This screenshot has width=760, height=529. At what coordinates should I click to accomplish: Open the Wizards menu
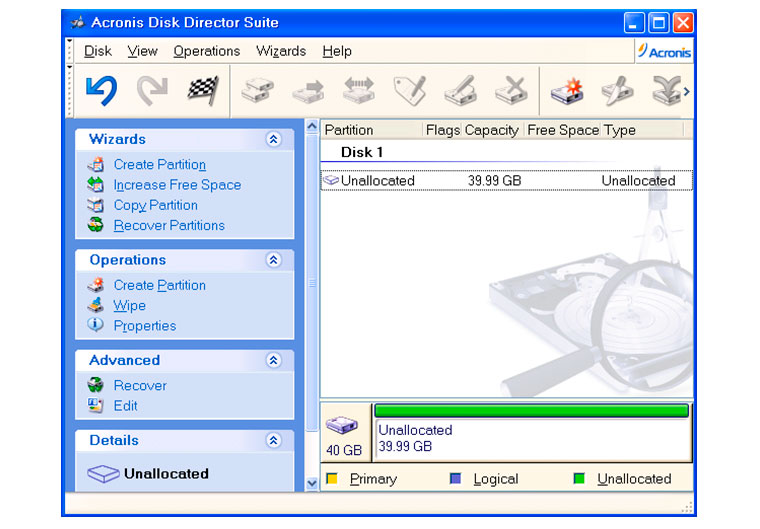[x=281, y=51]
